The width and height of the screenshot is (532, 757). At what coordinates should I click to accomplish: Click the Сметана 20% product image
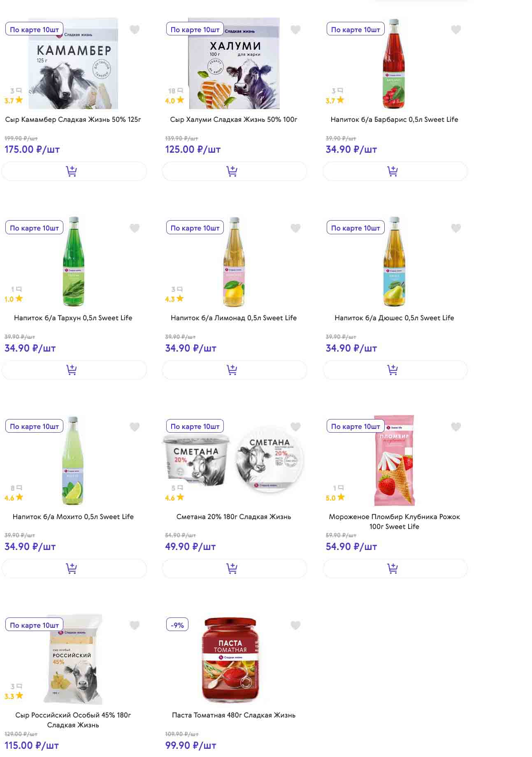click(234, 459)
